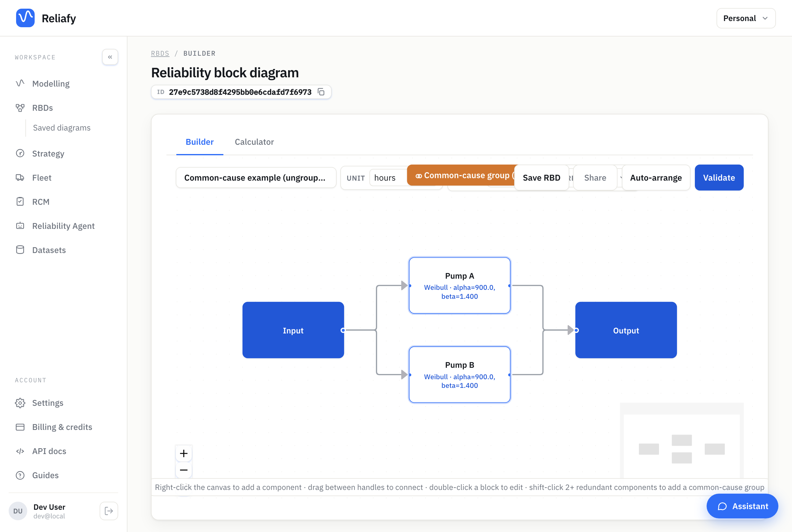Open the Assistant chat
Viewport: 792px width, 532px height.
(742, 506)
